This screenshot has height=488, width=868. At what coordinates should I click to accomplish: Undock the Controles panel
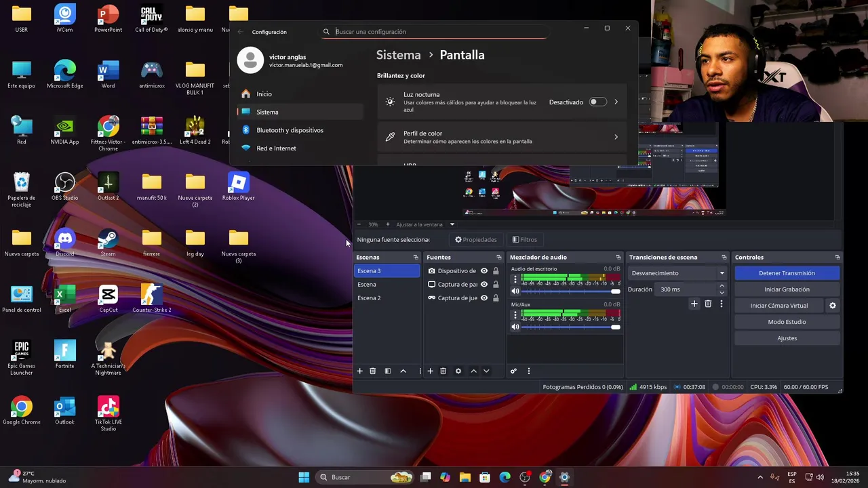coord(837,257)
